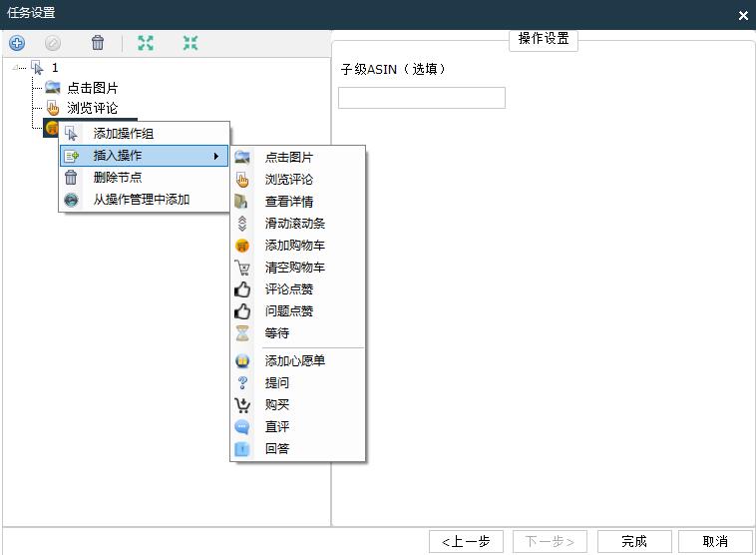Collapse tree node 1 with its triangle
Viewport: 756px width, 555px height.
coord(15,68)
